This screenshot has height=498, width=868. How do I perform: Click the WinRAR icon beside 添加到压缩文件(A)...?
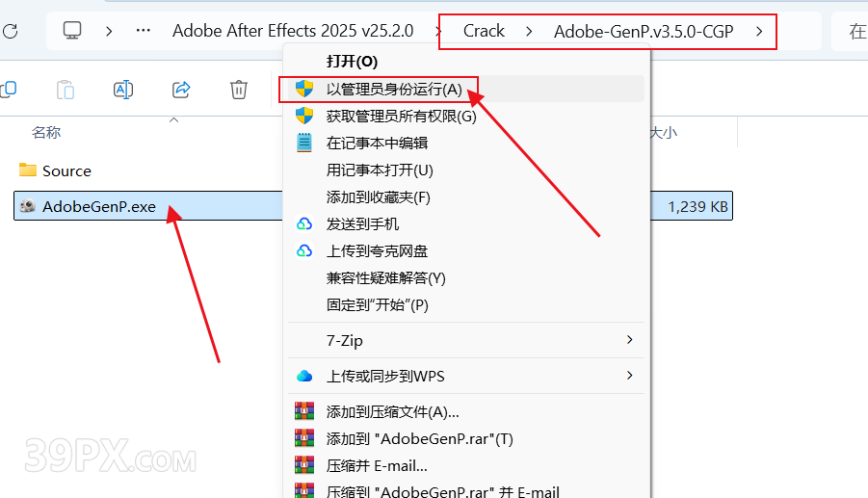click(x=303, y=411)
